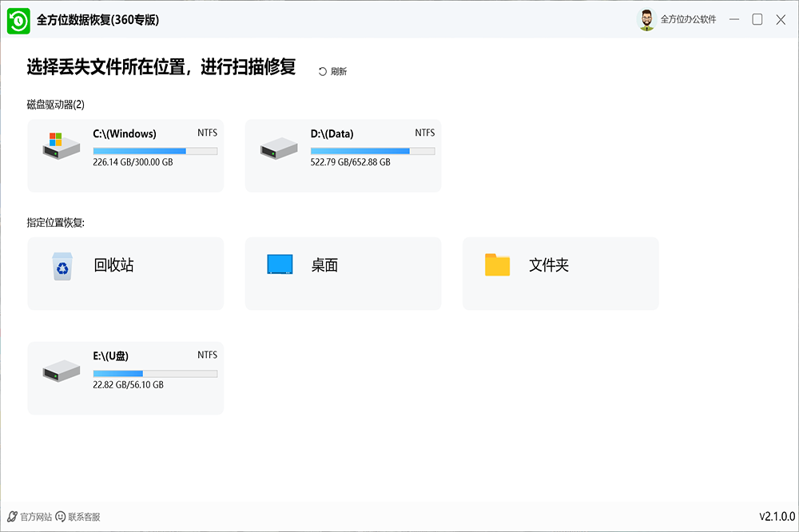Click the E: USB drive icon
This screenshot has width=799, height=532.
[62, 369]
